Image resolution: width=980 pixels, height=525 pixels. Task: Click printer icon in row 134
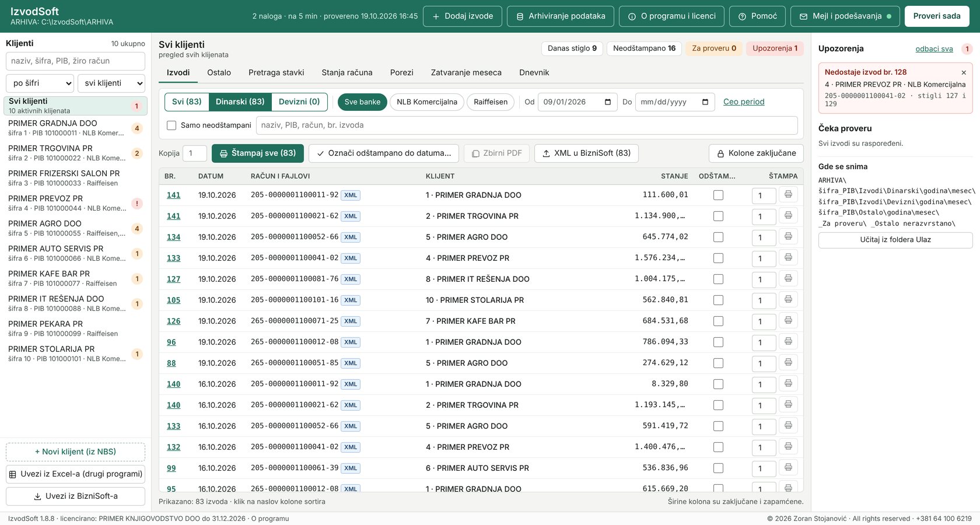pos(788,236)
